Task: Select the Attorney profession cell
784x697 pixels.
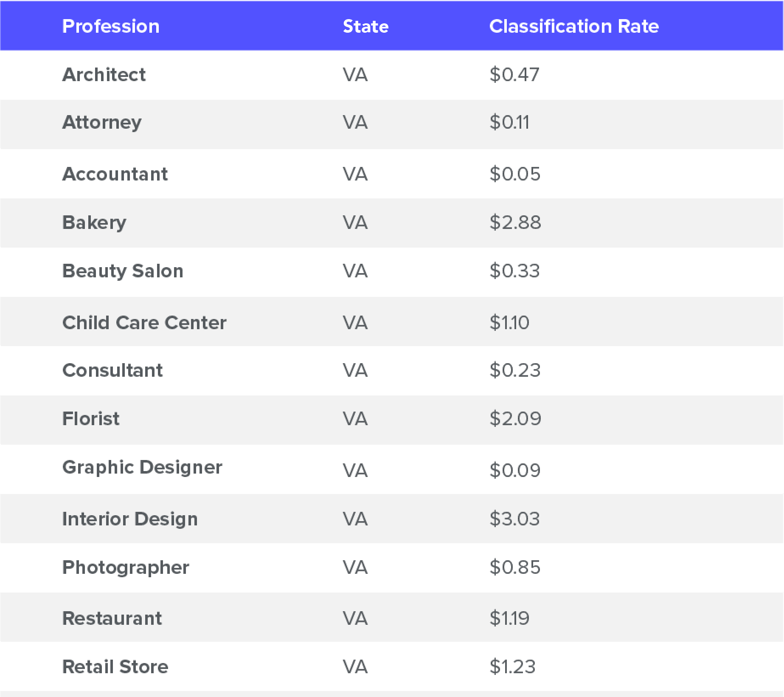Action: (x=102, y=123)
